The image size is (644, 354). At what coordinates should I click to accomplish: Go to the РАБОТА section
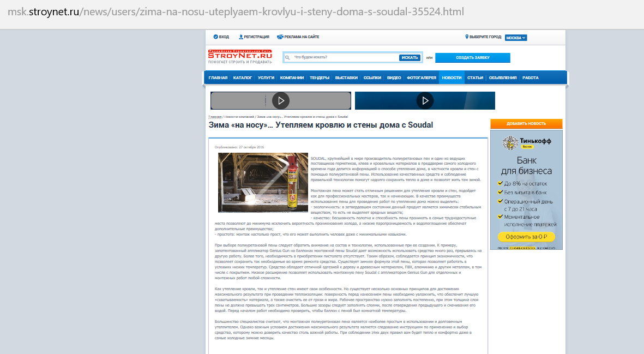531,77
